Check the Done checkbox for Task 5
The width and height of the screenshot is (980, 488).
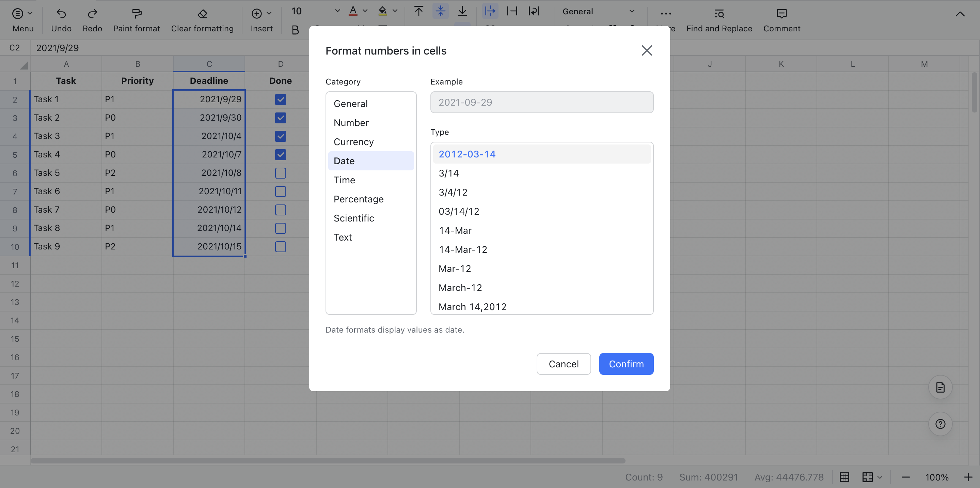click(280, 173)
